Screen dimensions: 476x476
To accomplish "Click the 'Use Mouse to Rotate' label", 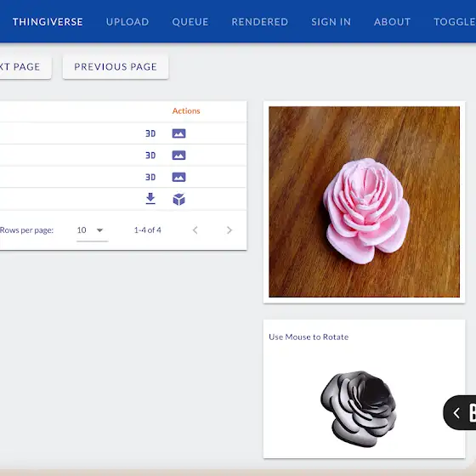I will pos(309,337).
